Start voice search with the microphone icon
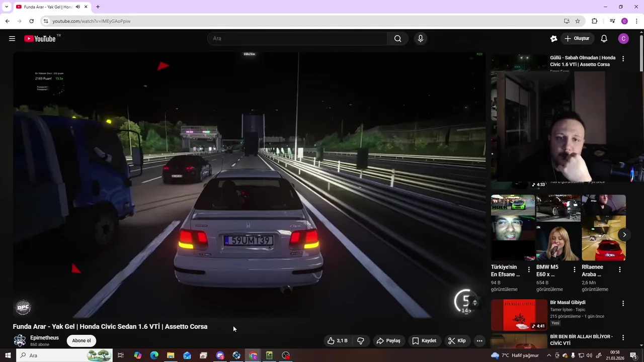644x362 pixels. [421, 39]
